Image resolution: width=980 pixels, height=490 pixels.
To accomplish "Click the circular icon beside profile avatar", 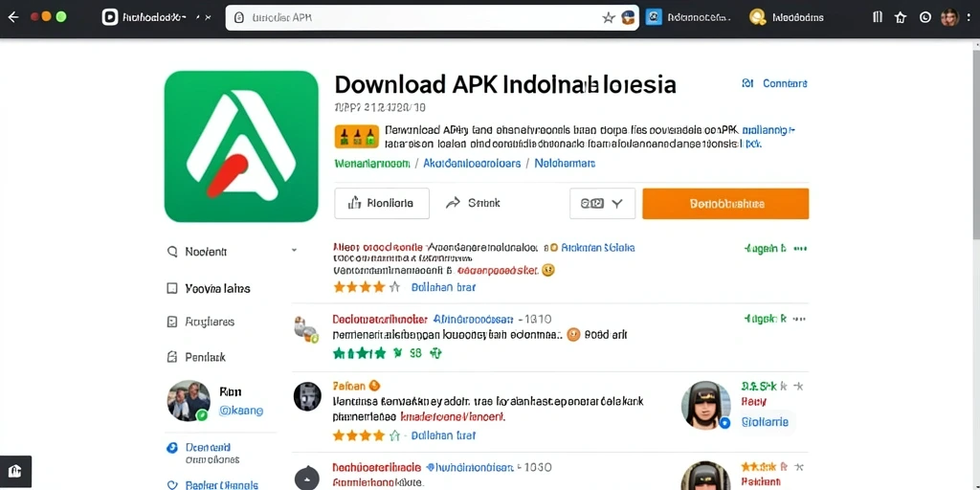I will tap(925, 17).
